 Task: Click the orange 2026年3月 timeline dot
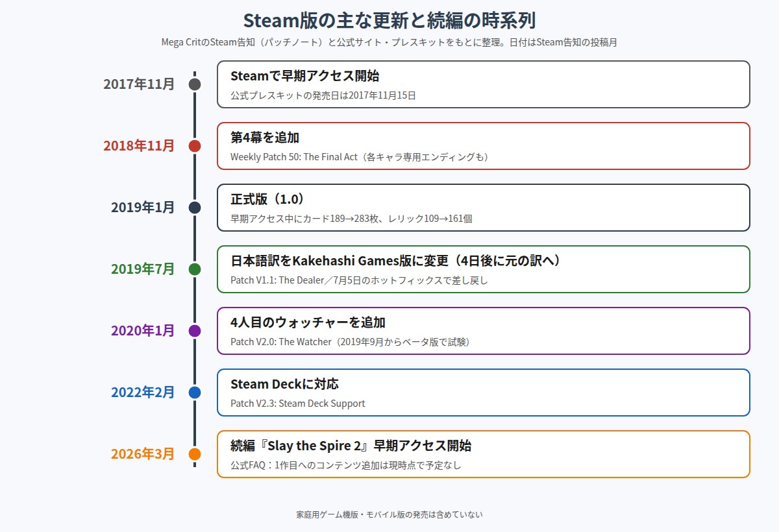[195, 454]
